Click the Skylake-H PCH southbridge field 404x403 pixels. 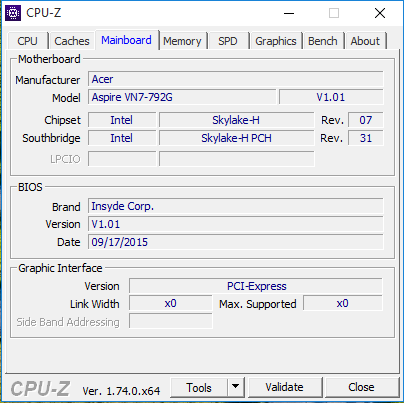point(237,138)
